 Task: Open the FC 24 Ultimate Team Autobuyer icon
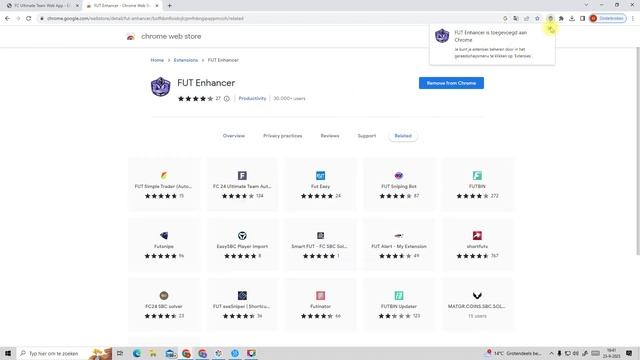pyautogui.click(x=242, y=176)
